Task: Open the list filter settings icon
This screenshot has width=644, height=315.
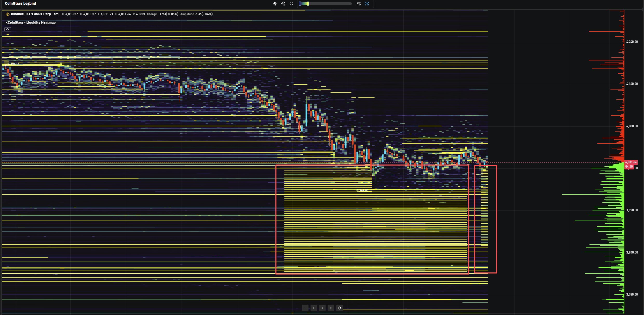Action: pyautogui.click(x=358, y=4)
